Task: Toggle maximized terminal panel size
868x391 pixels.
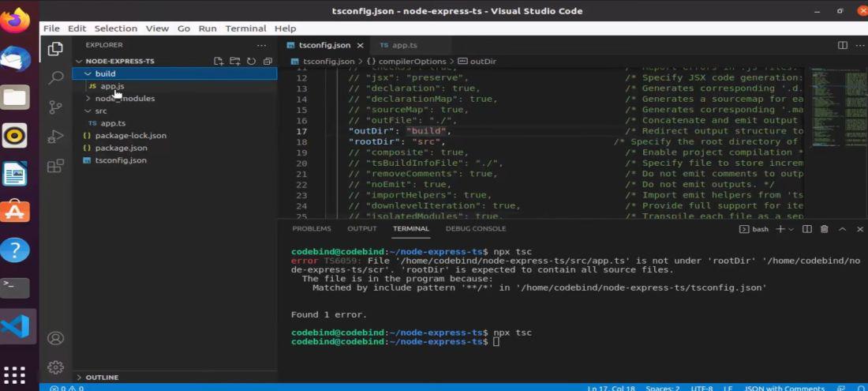Action: pyautogui.click(x=841, y=229)
